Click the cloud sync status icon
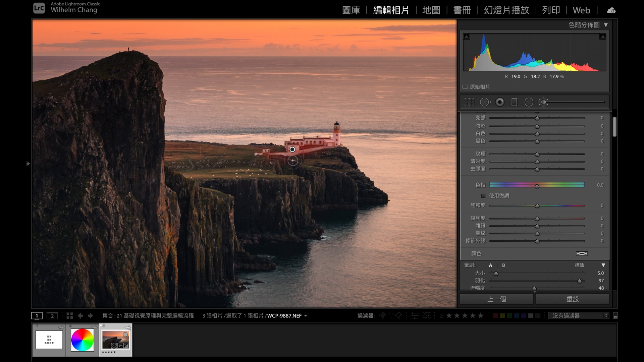 [611, 10]
